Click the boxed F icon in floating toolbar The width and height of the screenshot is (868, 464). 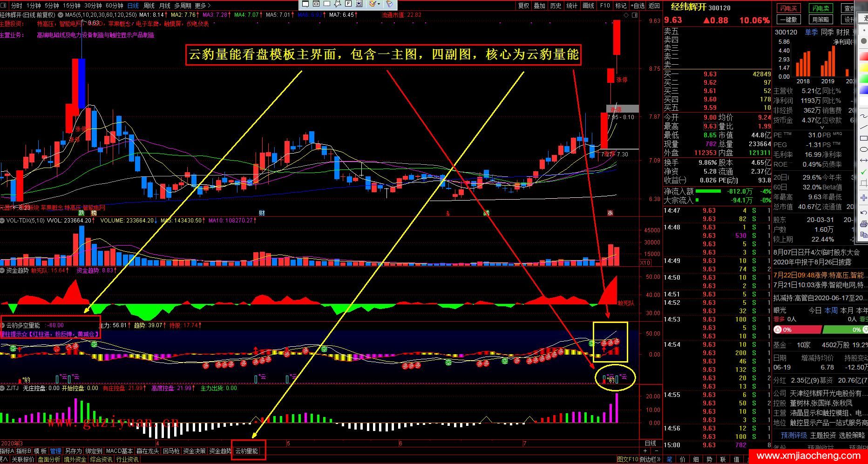click(348, 4)
